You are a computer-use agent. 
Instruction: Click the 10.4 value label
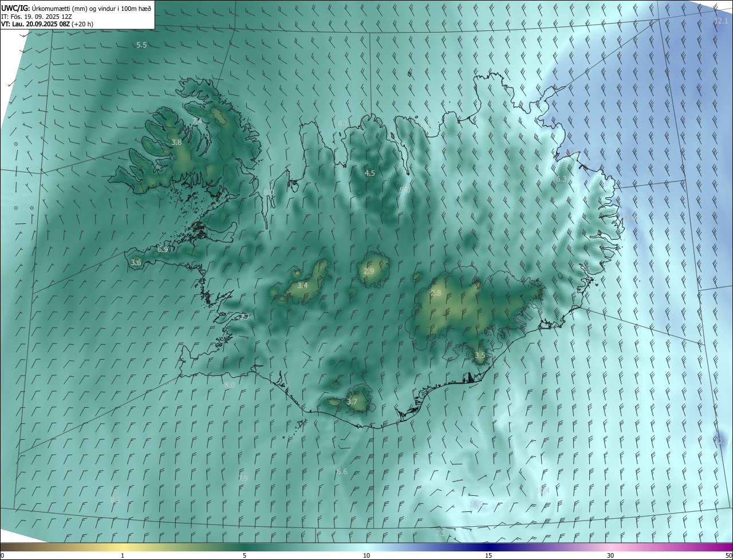[x=542, y=491]
